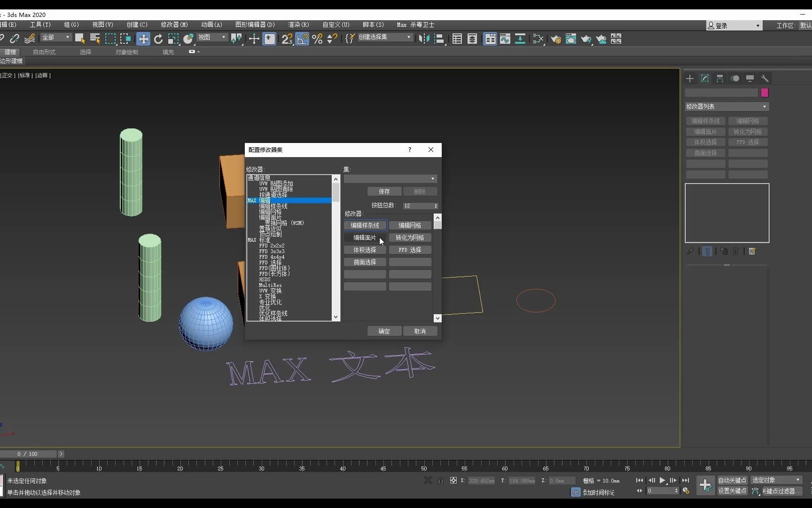Enable Set Key mode
This screenshot has height=508, width=812.
point(731,491)
